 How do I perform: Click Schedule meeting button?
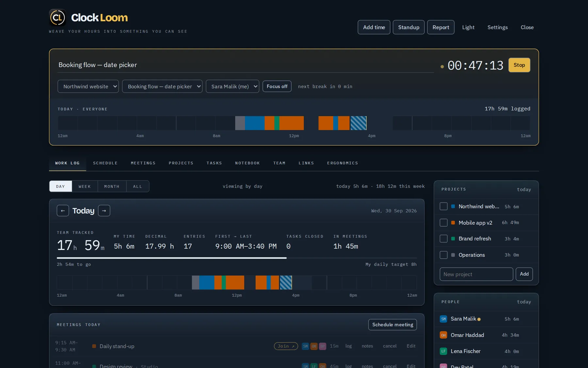pos(393,324)
